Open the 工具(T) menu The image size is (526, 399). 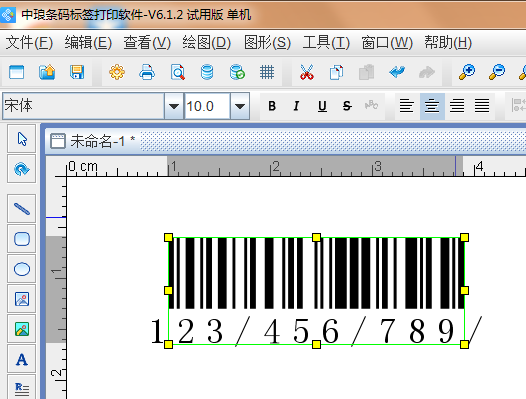click(x=326, y=43)
